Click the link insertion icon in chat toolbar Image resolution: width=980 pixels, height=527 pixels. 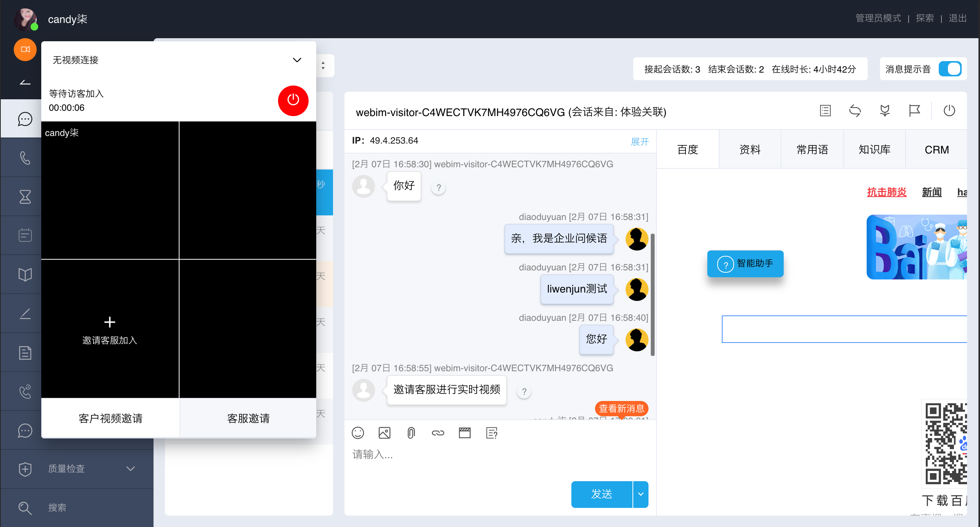coord(438,433)
